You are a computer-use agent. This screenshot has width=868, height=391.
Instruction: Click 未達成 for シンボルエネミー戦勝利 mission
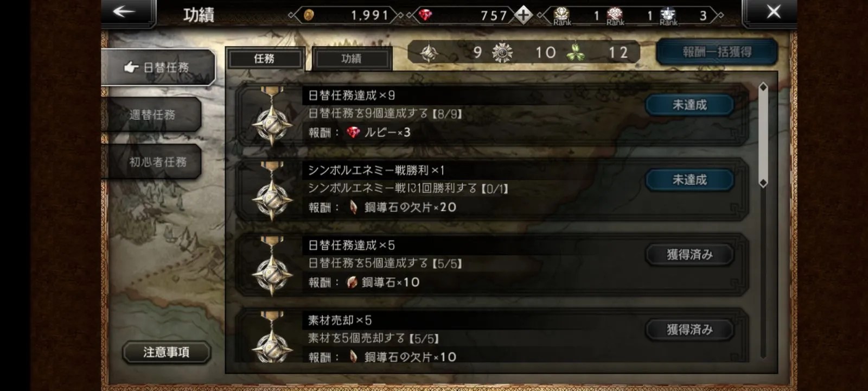(690, 180)
